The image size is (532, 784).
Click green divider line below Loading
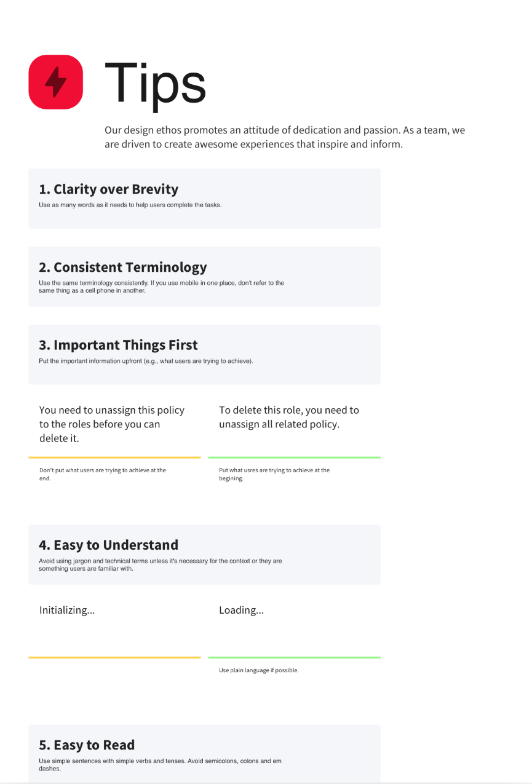point(294,657)
